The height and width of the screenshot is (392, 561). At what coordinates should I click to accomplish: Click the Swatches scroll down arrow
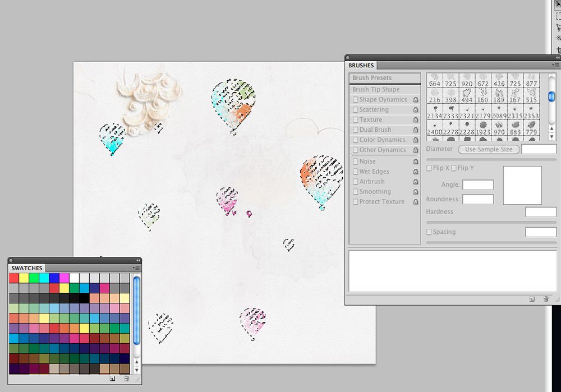point(136,370)
